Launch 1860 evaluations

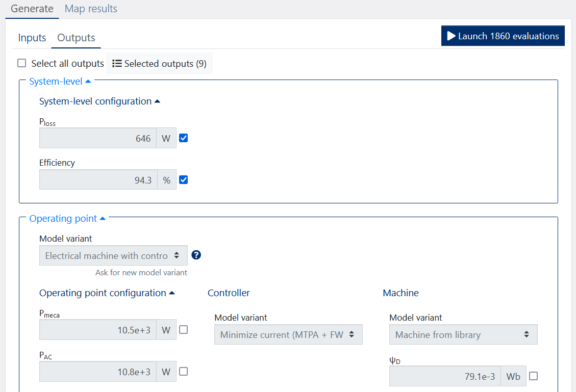(503, 36)
